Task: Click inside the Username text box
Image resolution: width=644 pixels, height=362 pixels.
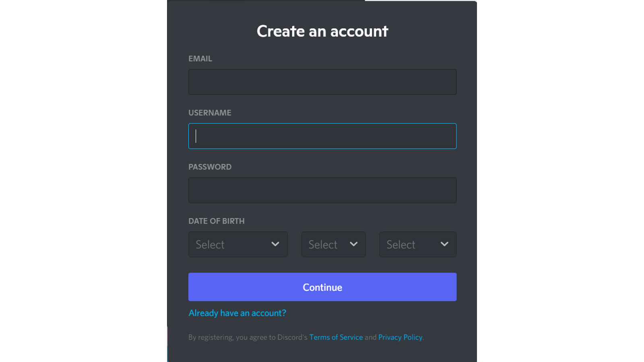Action: click(322, 136)
